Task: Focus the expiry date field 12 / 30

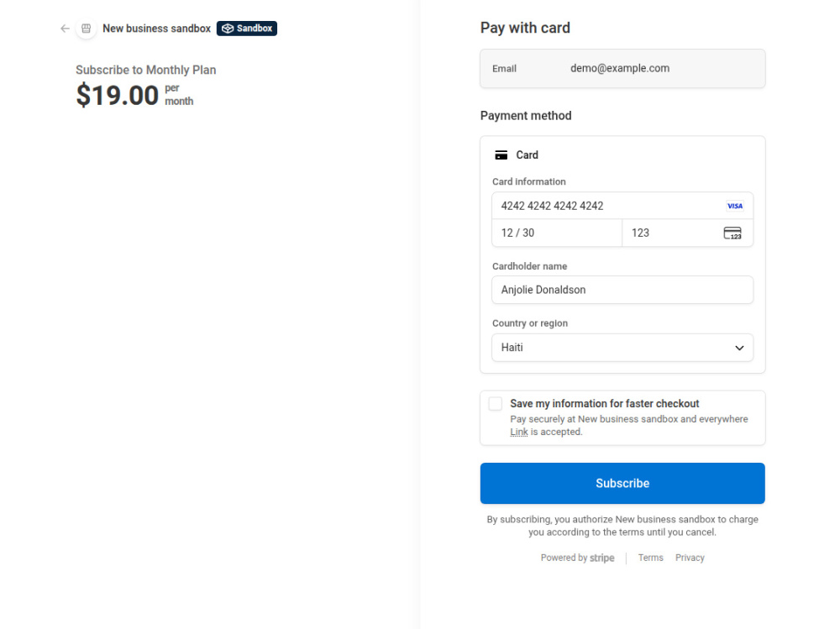Action: (x=557, y=233)
